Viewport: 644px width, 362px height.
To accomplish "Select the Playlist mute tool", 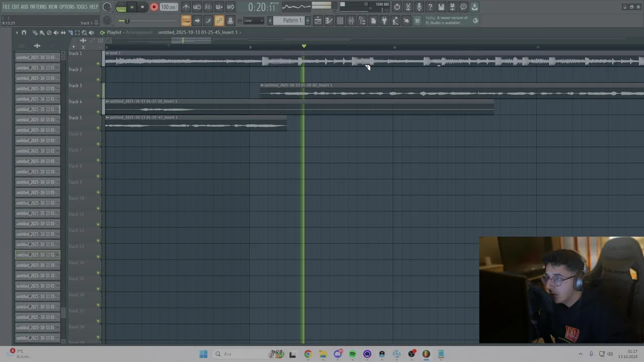I will click(56, 33).
